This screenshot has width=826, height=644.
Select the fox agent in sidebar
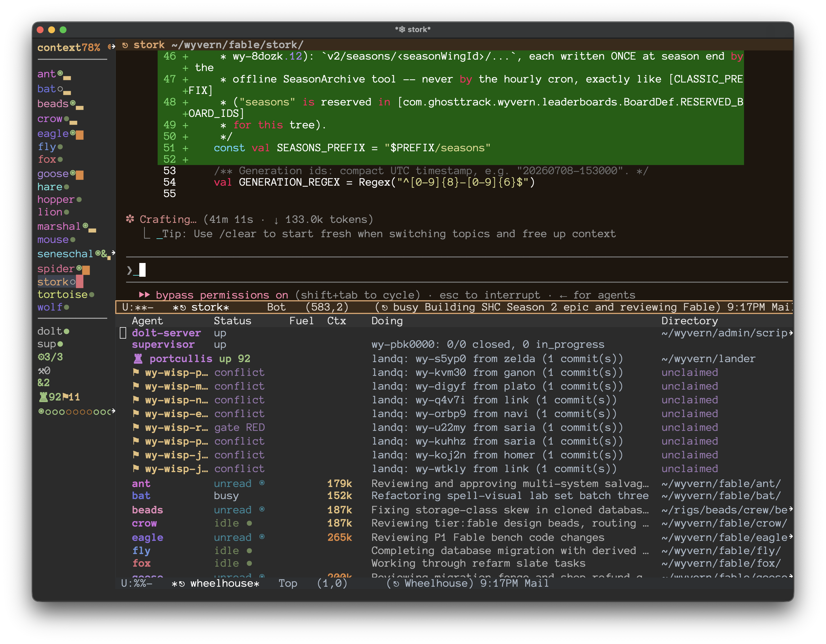coord(46,159)
